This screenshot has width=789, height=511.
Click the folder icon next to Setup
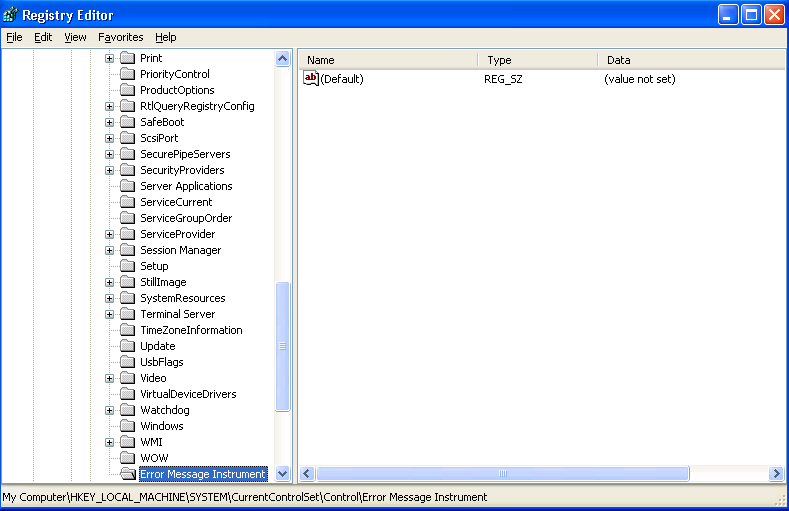point(127,266)
